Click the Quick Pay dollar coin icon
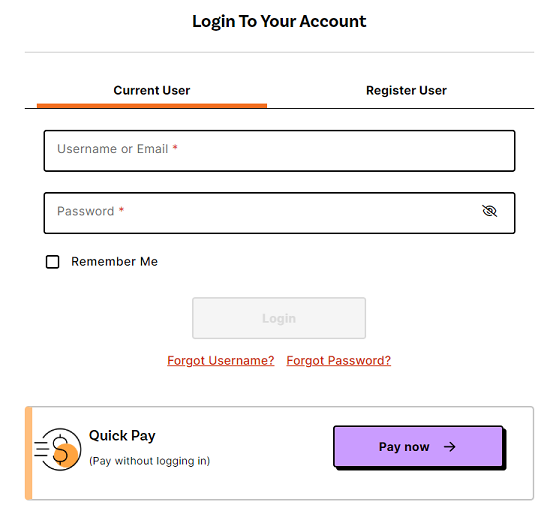 pos(58,449)
